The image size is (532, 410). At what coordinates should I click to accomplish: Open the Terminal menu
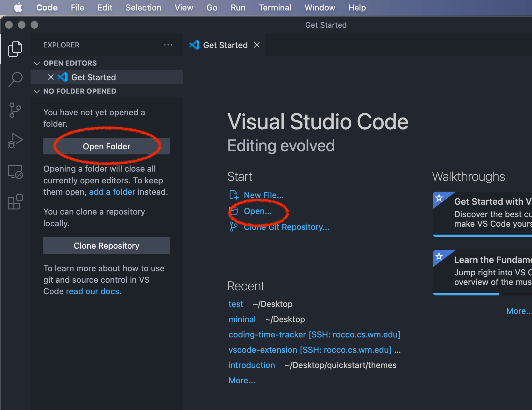coord(274,7)
